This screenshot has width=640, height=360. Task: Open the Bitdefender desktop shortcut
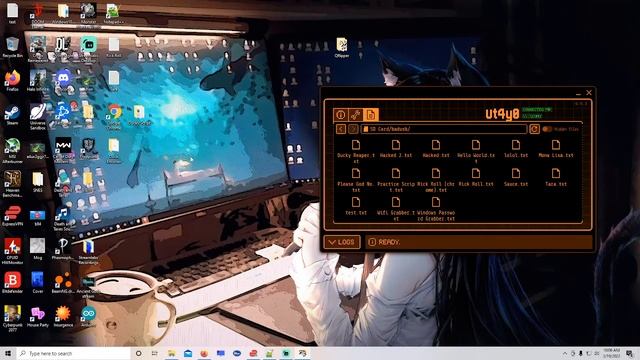click(x=12, y=283)
